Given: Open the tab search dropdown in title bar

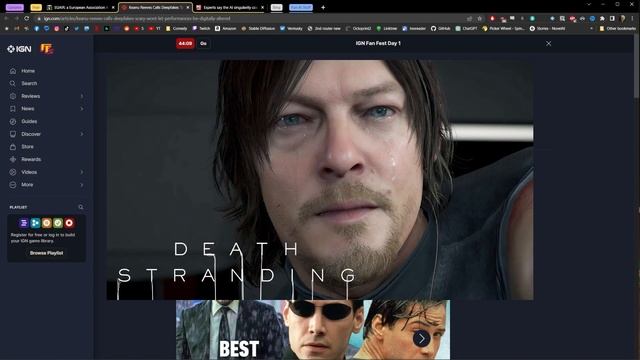Looking at the screenshot, I should pos(589,4).
